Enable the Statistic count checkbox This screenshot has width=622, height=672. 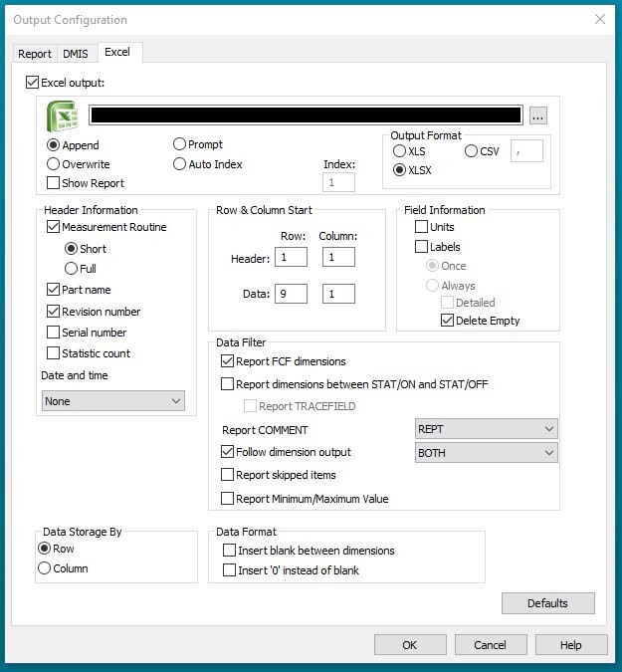[x=53, y=353]
